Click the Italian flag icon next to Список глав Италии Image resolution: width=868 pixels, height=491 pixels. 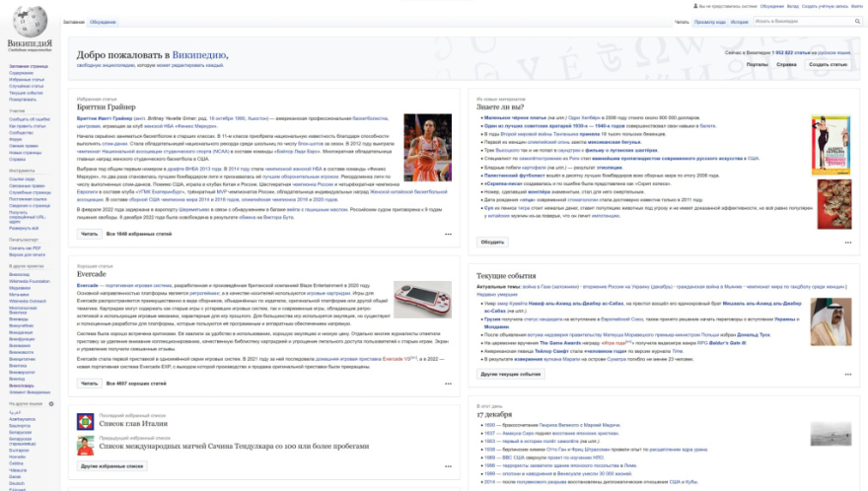click(x=86, y=421)
